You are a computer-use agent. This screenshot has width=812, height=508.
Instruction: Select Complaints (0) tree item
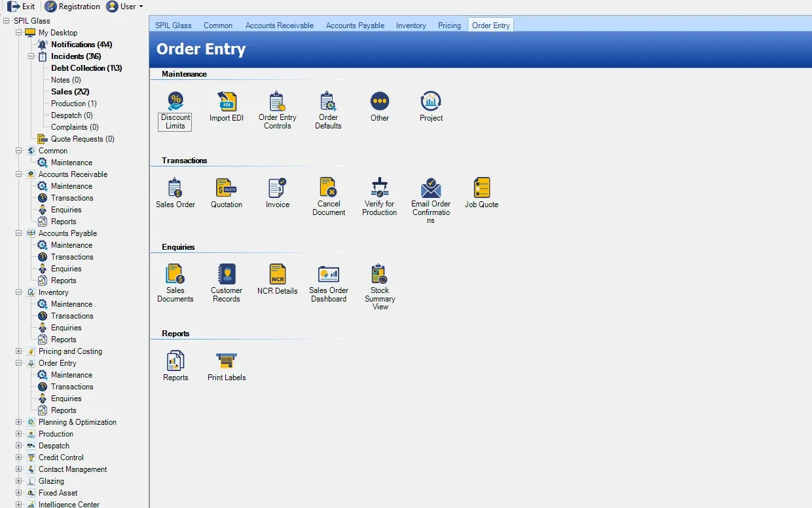click(x=75, y=127)
